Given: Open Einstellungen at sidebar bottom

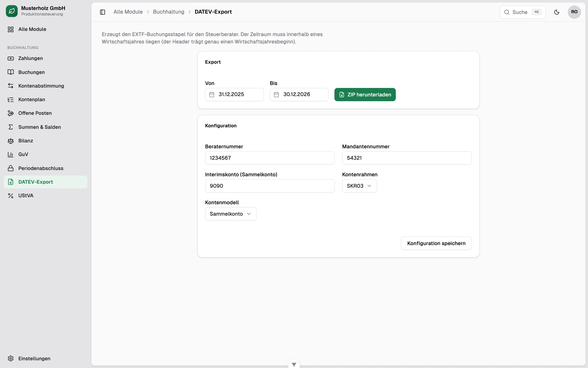Looking at the screenshot, I should pyautogui.click(x=45, y=358).
